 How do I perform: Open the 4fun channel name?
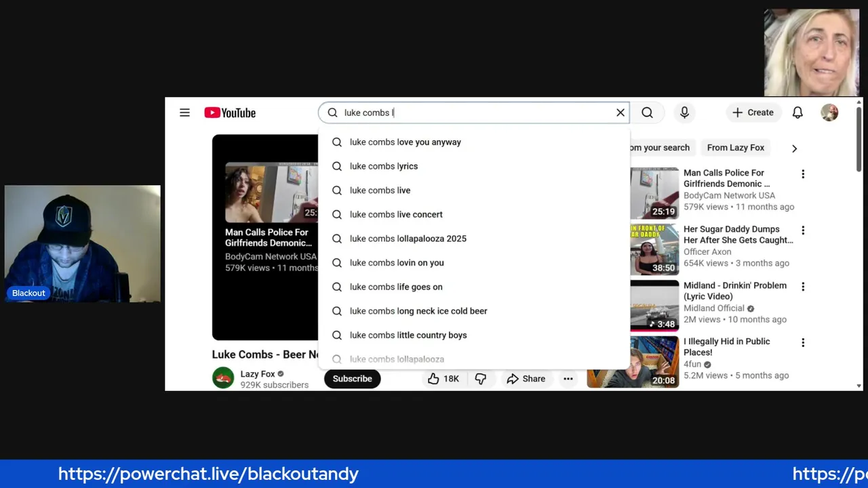point(692,364)
